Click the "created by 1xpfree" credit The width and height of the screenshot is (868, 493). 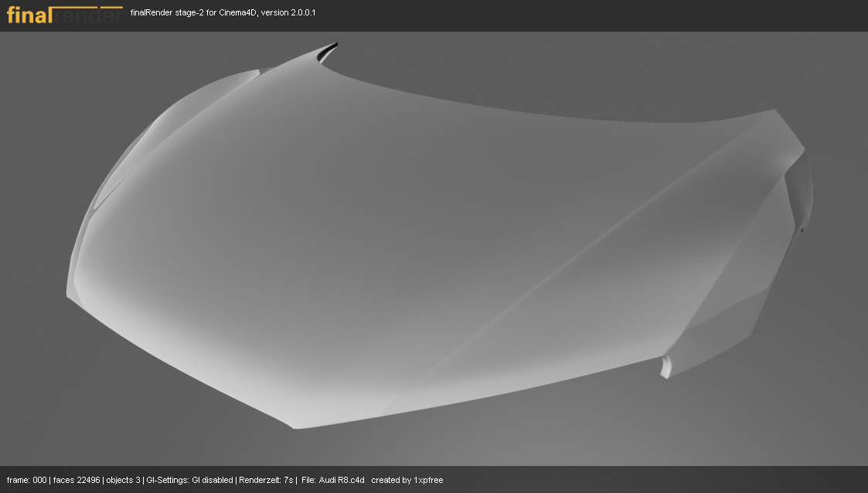[x=407, y=480]
